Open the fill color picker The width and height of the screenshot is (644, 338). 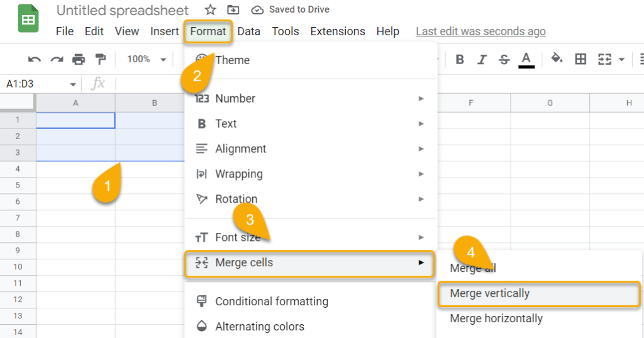pos(557,59)
